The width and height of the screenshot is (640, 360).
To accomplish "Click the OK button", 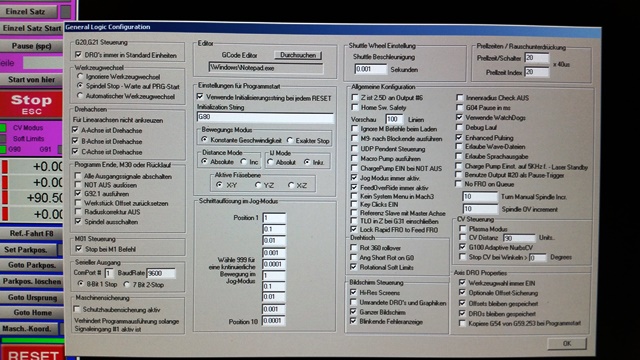I will click(567, 344).
